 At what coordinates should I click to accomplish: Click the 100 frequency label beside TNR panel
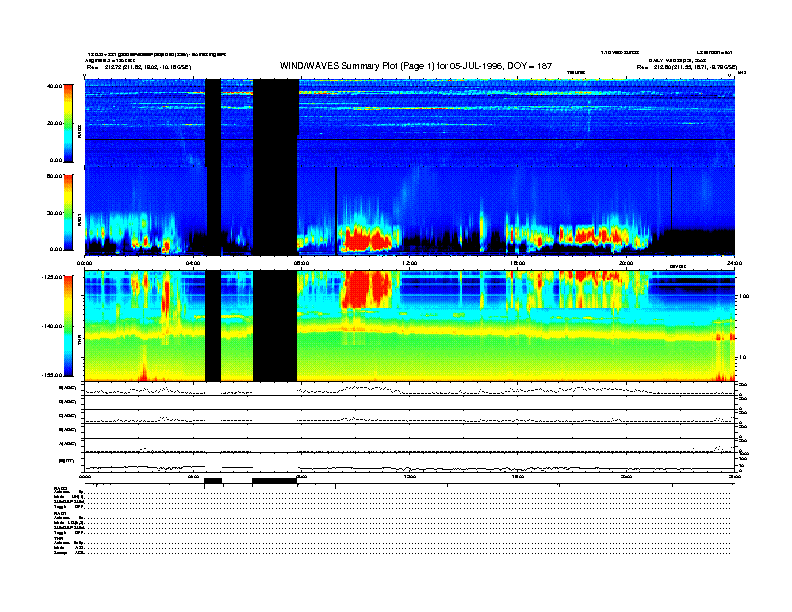pos(744,296)
